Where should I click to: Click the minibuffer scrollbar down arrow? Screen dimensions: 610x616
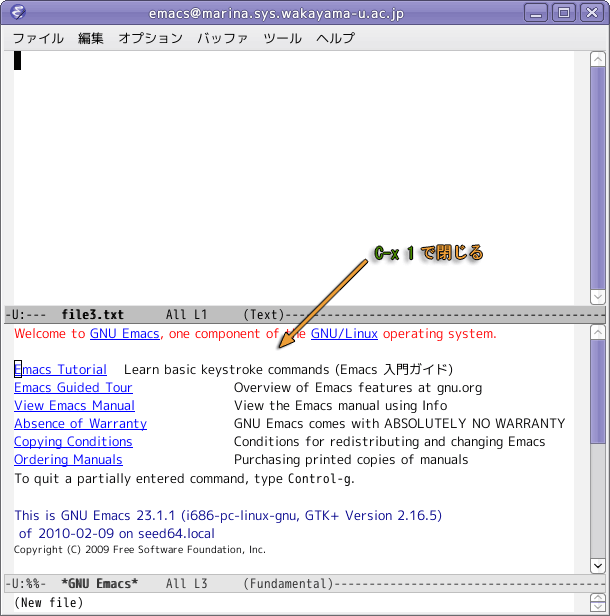(597, 607)
